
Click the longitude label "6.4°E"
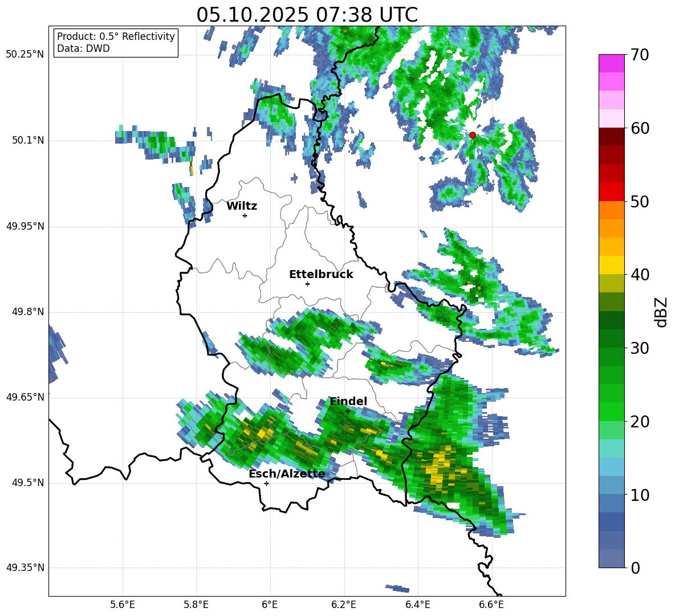(x=417, y=605)
